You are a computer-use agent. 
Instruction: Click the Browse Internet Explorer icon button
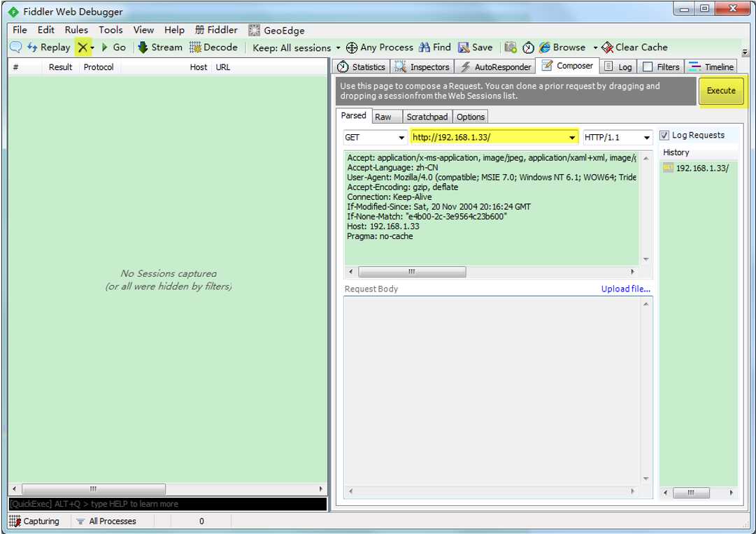[562, 48]
